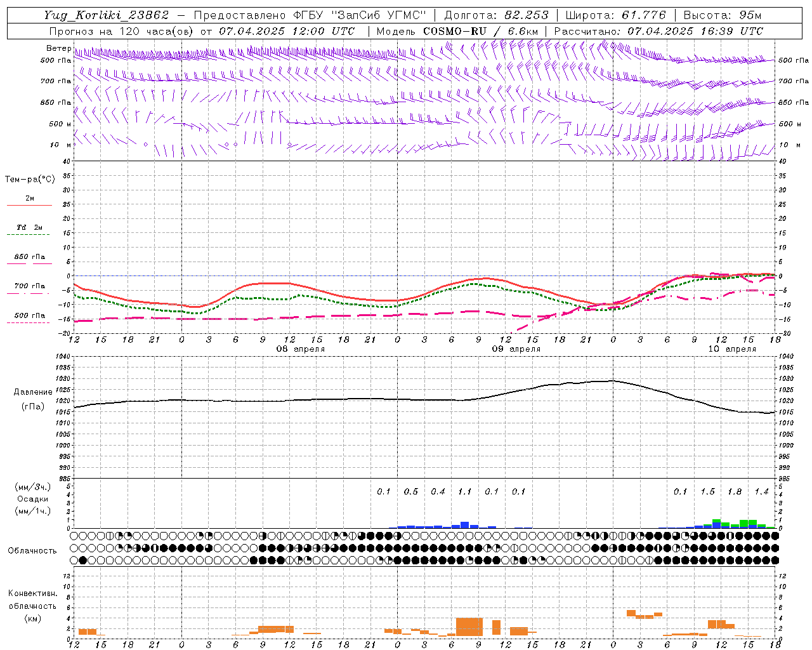Click the date label 08 апреля
The image size is (812, 650).
click(x=301, y=349)
